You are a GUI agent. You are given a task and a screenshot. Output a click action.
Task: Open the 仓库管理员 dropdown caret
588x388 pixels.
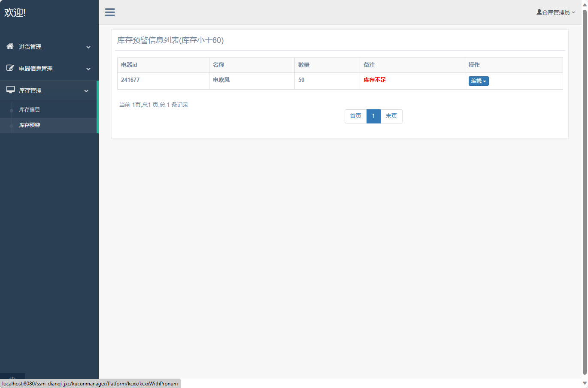pyautogui.click(x=573, y=12)
